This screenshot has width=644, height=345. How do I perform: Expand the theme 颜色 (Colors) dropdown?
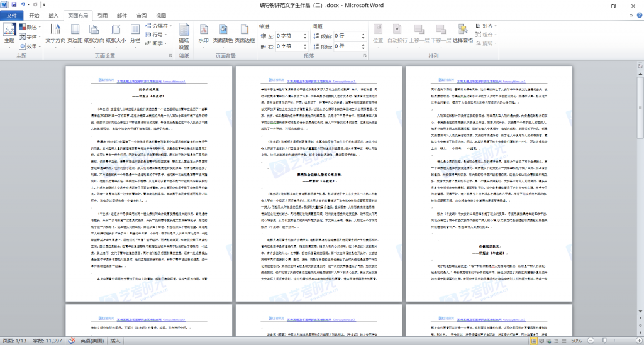click(31, 27)
